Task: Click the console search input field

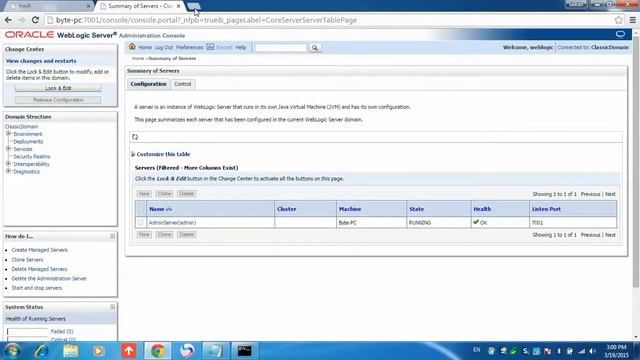Action: coord(280,48)
